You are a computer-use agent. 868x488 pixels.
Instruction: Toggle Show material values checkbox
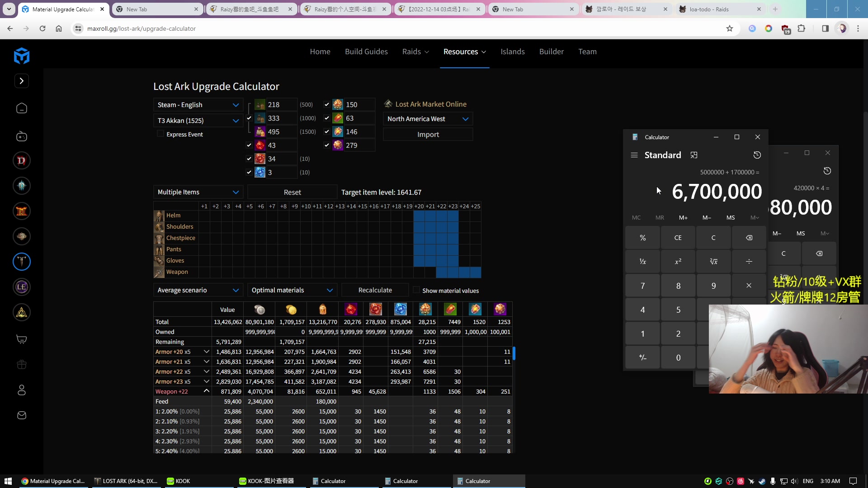(416, 290)
